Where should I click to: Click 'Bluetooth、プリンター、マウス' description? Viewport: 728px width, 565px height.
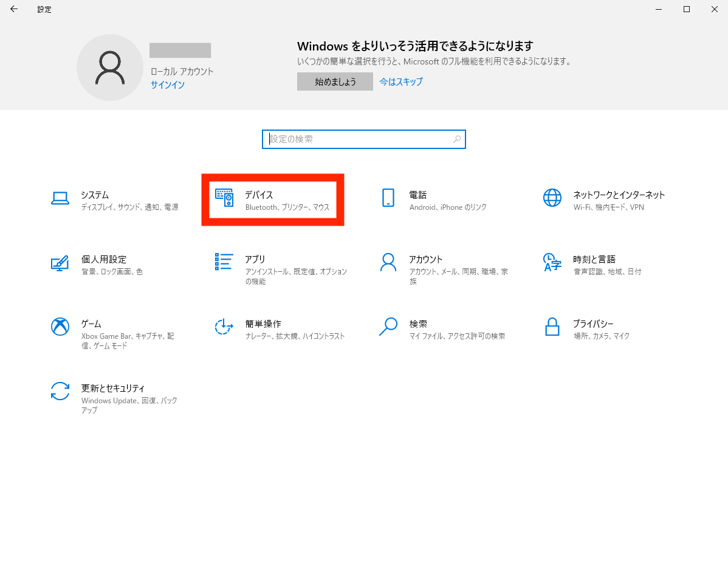(287, 207)
